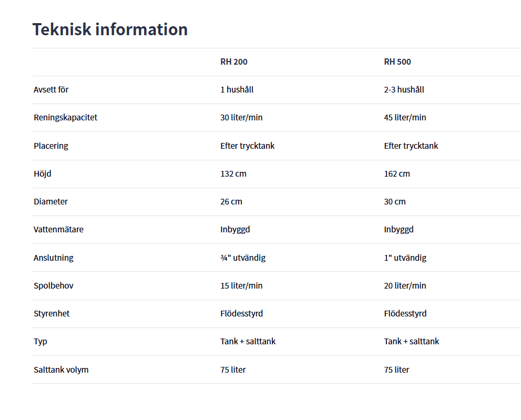Click the 30 liter/min capacity value
Image resolution: width=521 pixels, height=420 pixels.
tap(241, 118)
